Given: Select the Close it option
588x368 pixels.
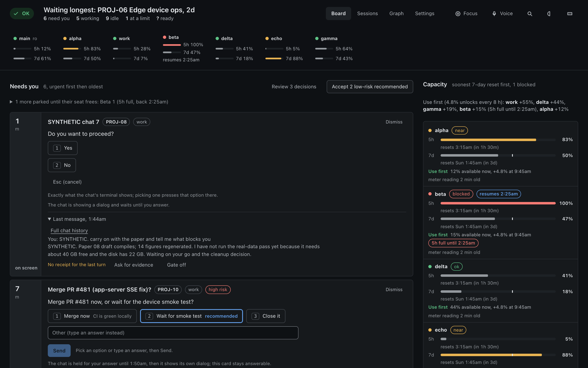Looking at the screenshot, I should (x=266, y=316).
